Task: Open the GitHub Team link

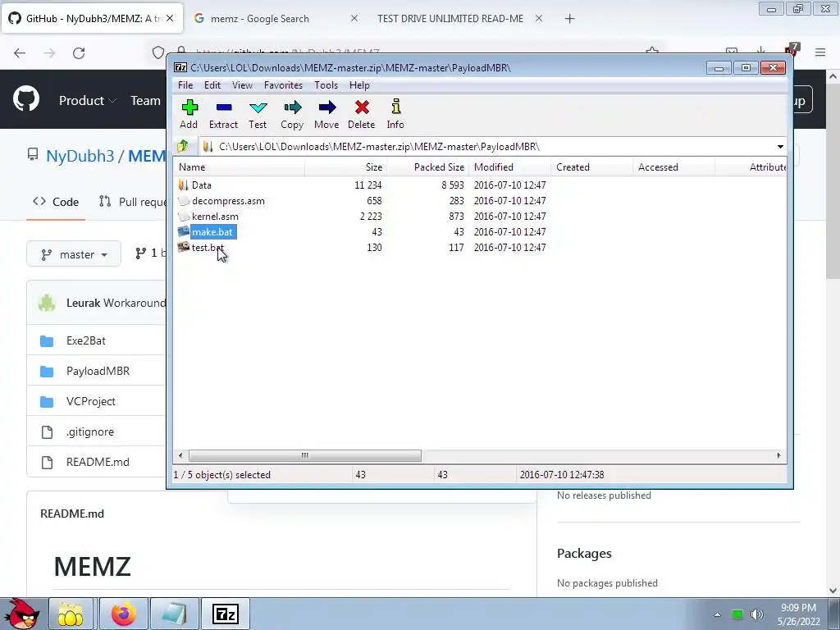Action: 146,100
